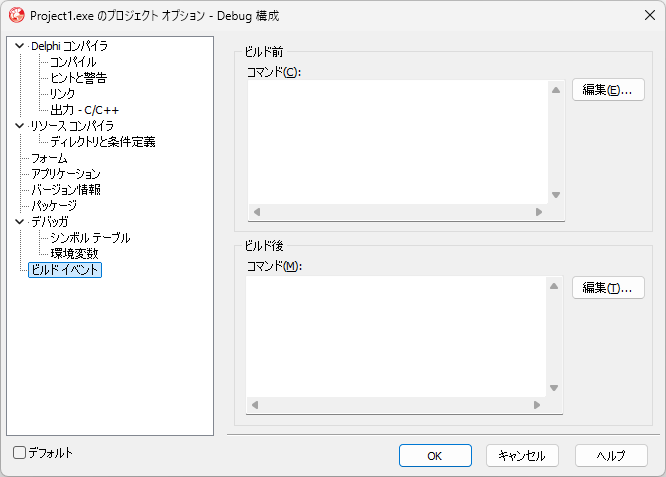Viewport: 666px width, 477px height.
Task: Open help with the ヘルプ button
Action: (x=611, y=456)
